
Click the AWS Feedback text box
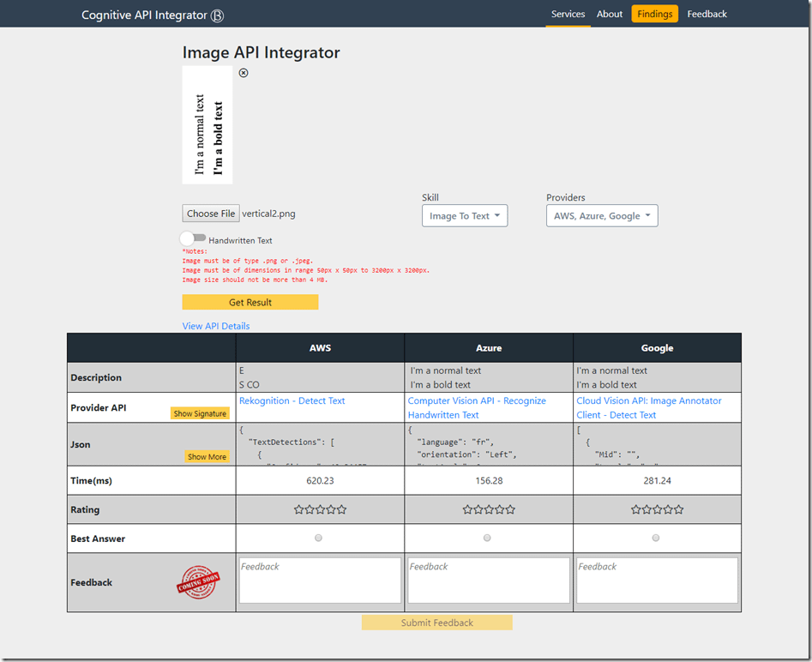tap(320, 581)
